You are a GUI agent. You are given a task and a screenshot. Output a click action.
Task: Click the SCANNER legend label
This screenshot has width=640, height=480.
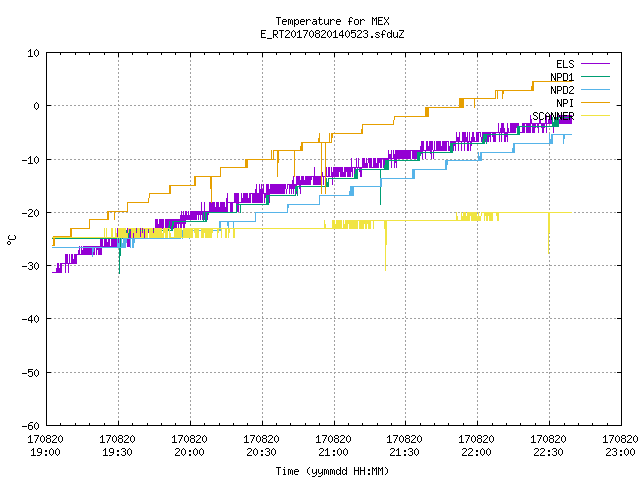[553, 116]
